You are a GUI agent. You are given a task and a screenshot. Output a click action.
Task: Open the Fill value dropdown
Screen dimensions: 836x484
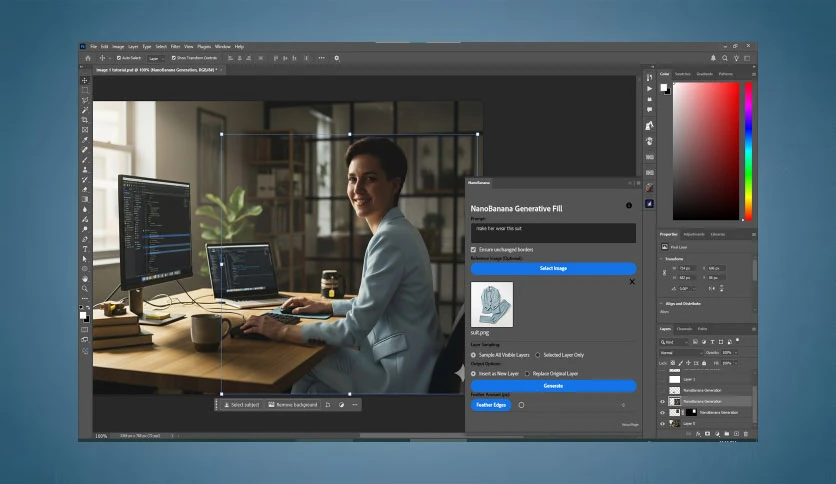click(x=736, y=363)
